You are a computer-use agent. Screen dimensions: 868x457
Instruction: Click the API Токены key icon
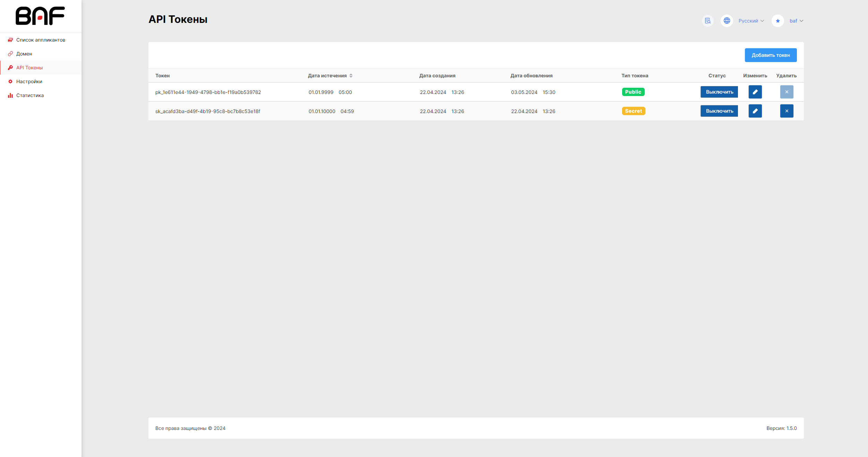pyautogui.click(x=10, y=68)
